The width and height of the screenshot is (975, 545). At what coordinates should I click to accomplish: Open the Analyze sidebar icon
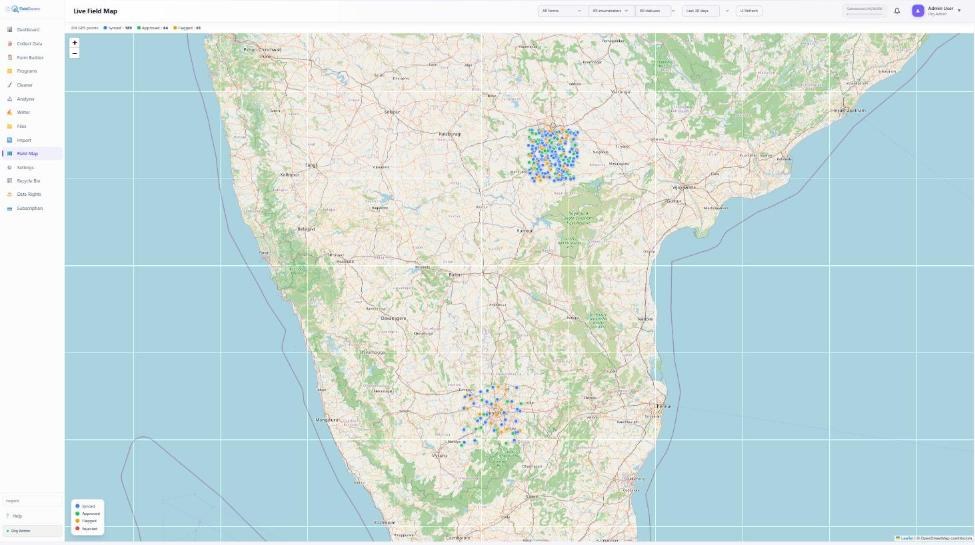(9, 99)
